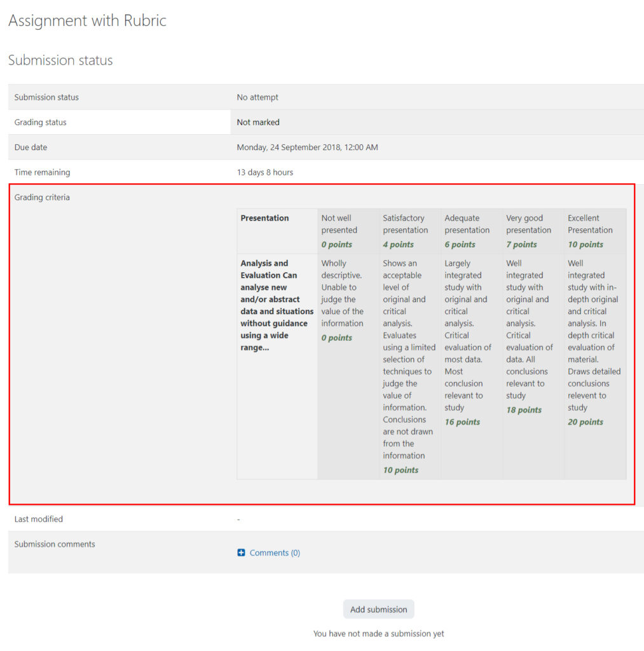This screenshot has height=651, width=644.
Task: Click the 'Analysis and Evaluation' criterion description
Action: (277, 299)
